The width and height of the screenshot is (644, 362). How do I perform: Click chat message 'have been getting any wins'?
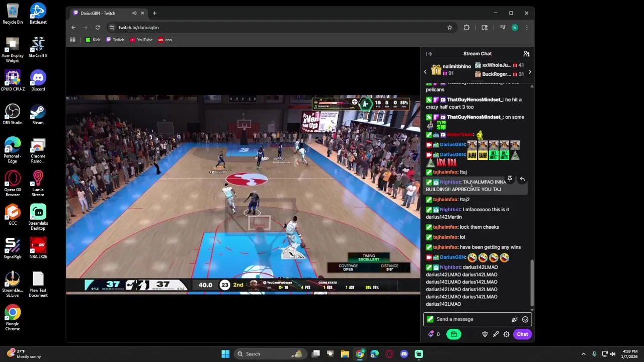(x=490, y=247)
